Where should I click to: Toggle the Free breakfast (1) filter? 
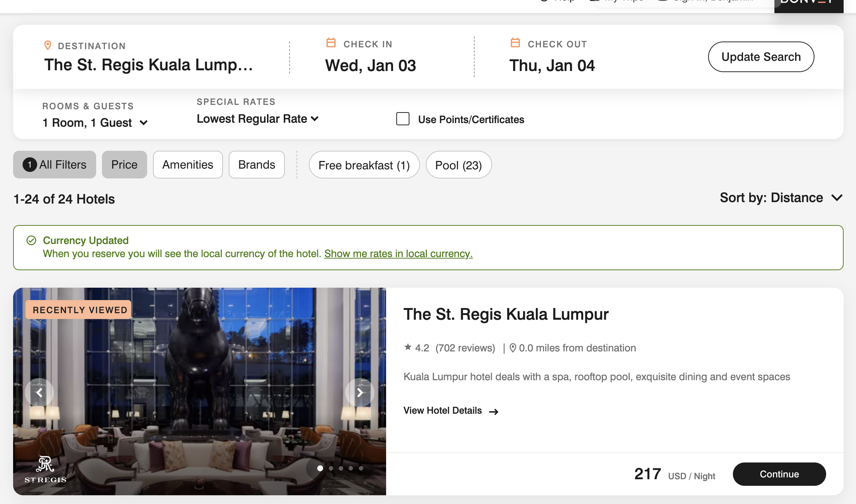(364, 165)
